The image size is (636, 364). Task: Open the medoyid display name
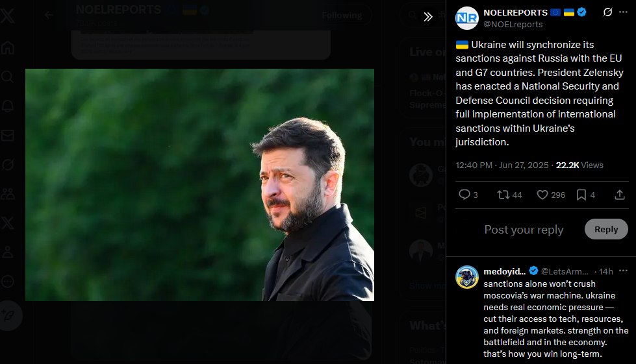504,271
